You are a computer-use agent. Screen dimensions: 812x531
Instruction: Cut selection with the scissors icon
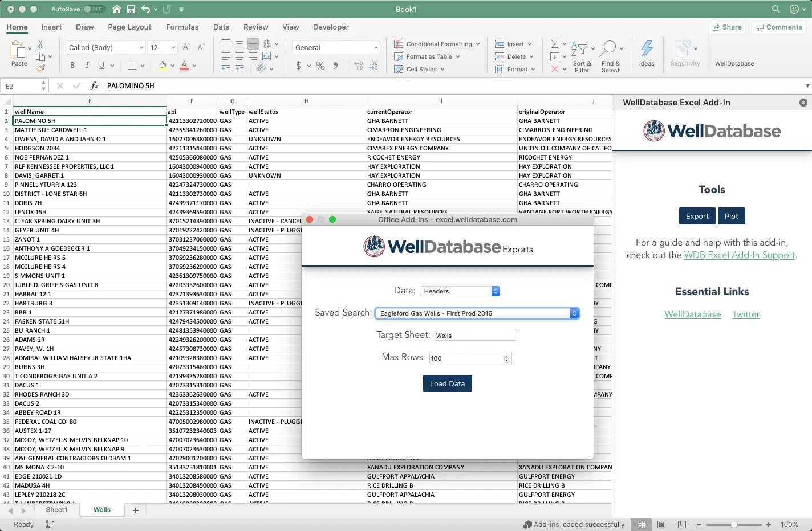coord(40,44)
